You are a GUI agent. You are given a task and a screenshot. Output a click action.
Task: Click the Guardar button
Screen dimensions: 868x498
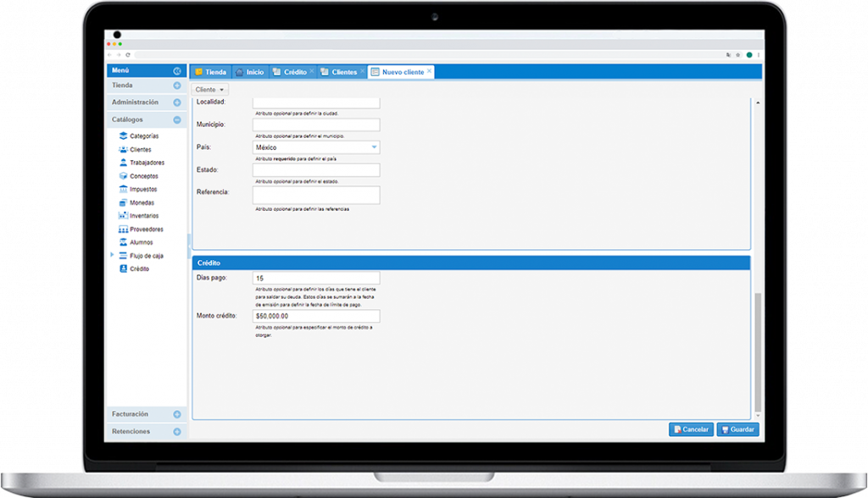[x=737, y=429]
